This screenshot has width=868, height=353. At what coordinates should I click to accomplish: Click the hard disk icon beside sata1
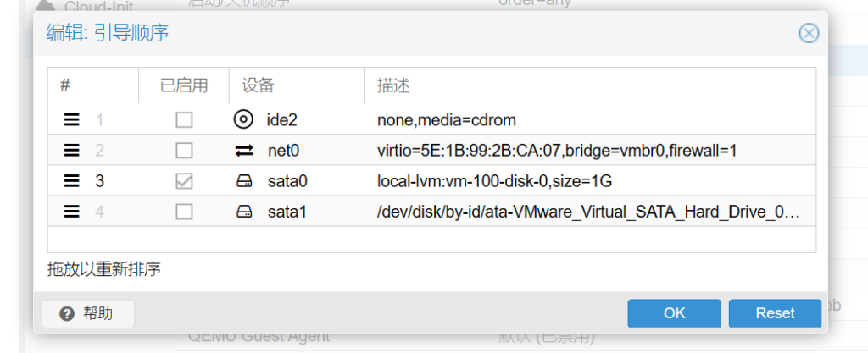coord(243,212)
